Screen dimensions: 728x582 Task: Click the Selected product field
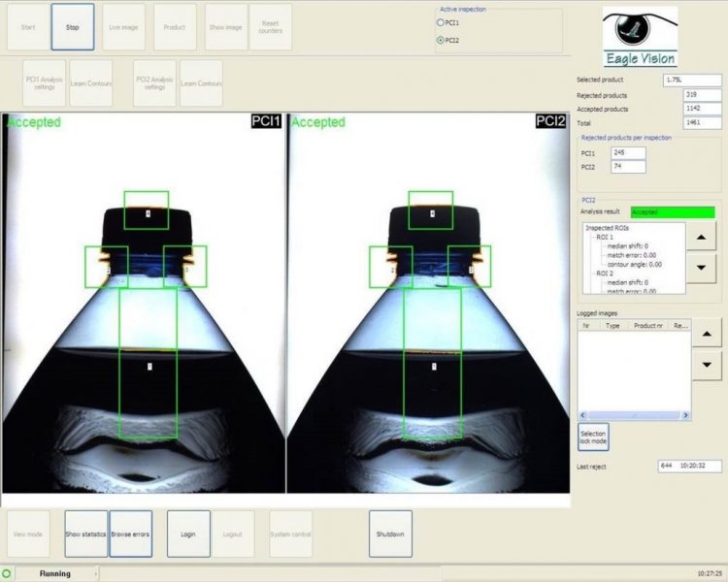(692, 80)
